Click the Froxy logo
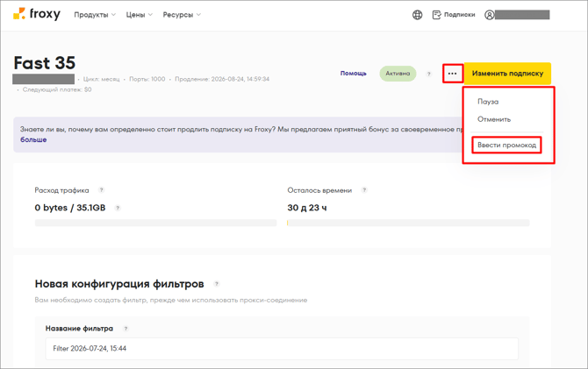This screenshot has height=369, width=588. 37,14
